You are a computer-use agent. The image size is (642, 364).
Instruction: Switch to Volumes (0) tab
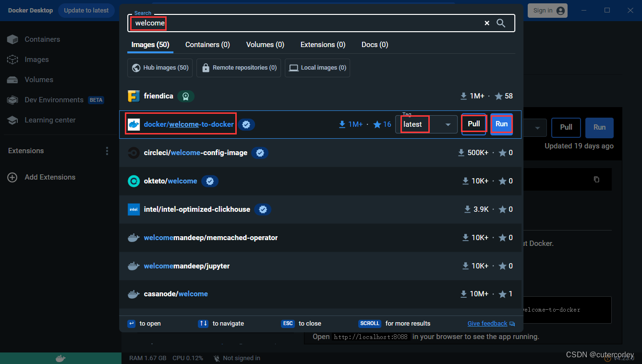[265, 45]
